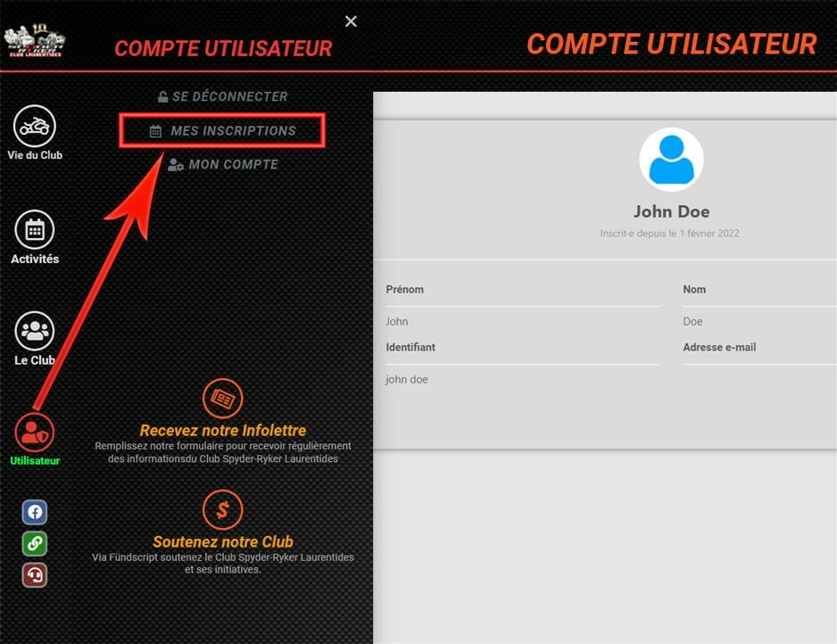Open the Activités calendar icon

[x=35, y=230]
